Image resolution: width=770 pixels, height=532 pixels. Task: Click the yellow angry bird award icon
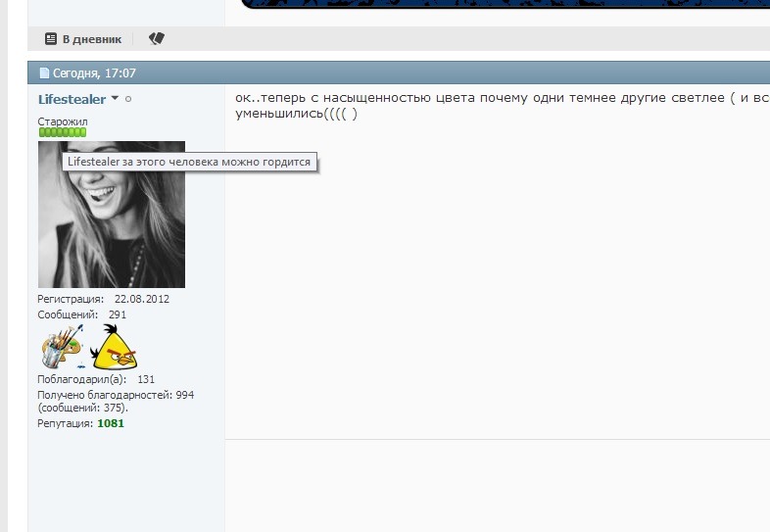[x=114, y=346]
